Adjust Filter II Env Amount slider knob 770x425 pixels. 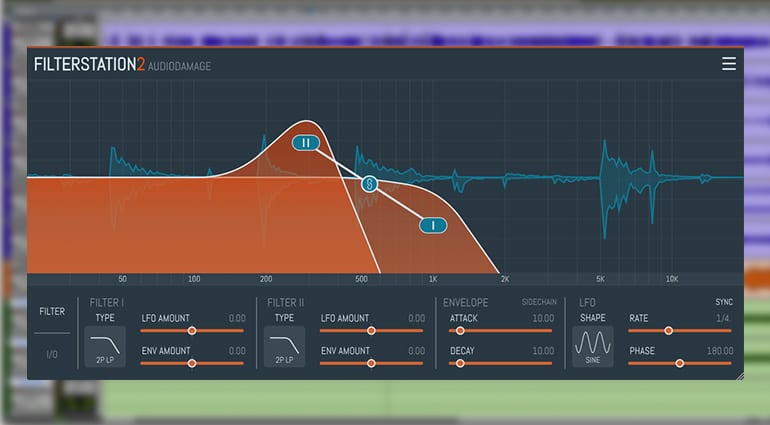coord(371,364)
